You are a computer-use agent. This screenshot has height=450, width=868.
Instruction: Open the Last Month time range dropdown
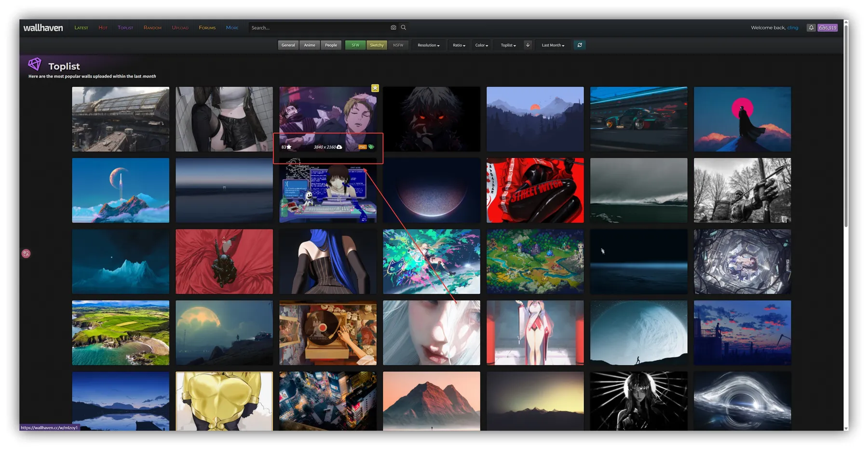click(553, 45)
